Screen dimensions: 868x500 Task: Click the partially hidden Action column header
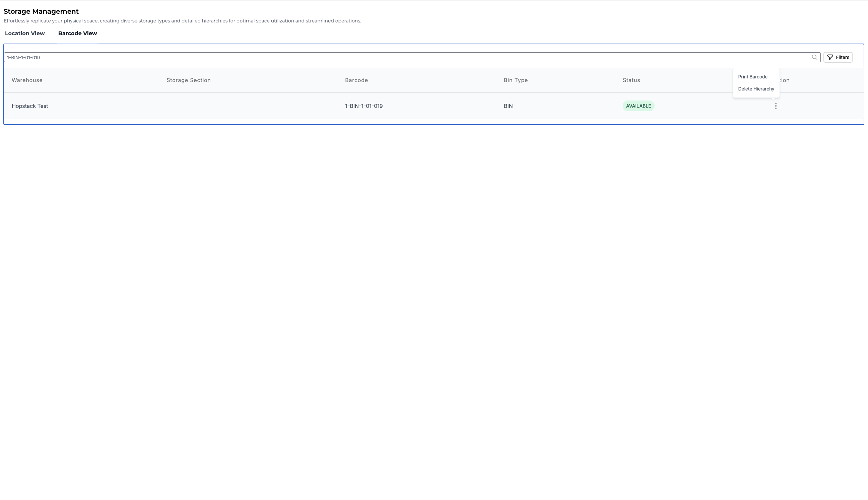785,80
